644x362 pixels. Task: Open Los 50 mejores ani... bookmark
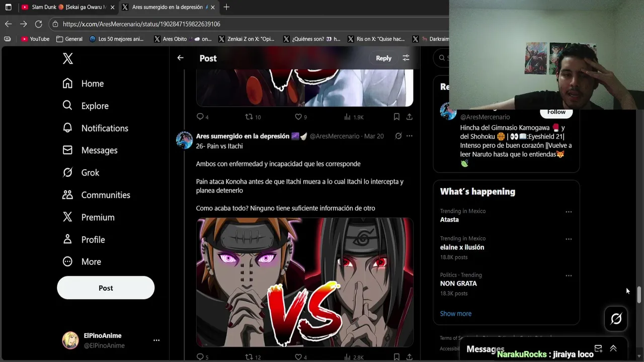pyautogui.click(x=116, y=39)
